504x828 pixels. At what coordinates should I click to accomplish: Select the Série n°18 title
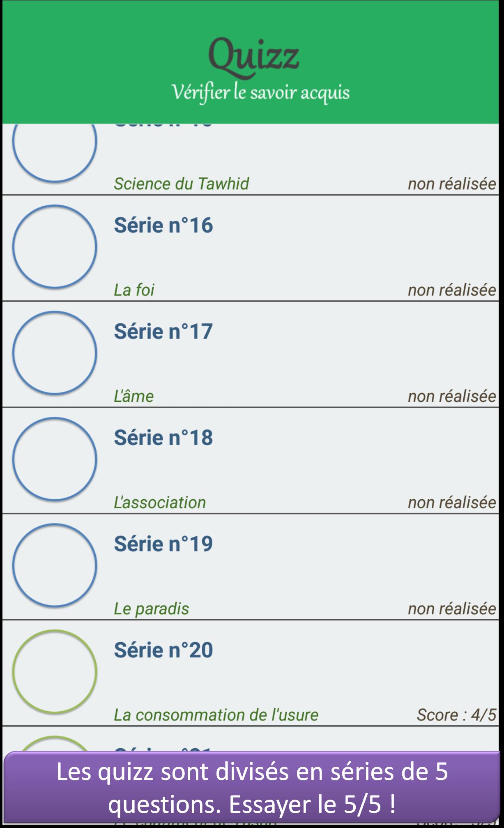pyautogui.click(x=163, y=437)
